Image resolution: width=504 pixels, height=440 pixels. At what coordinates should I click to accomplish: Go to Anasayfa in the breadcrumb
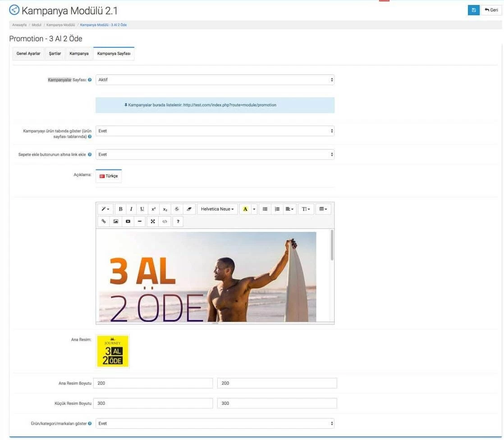[x=19, y=25]
